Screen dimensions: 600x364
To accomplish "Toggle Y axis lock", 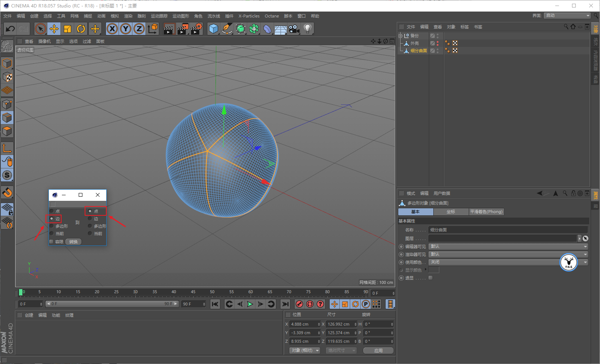I will pos(126,29).
